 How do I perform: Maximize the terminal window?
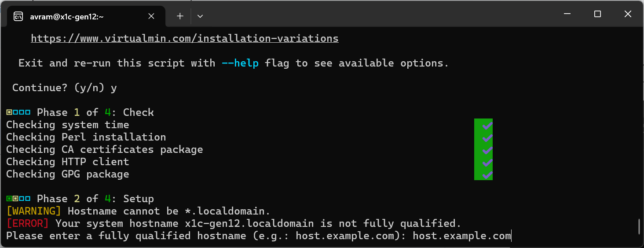597,14
